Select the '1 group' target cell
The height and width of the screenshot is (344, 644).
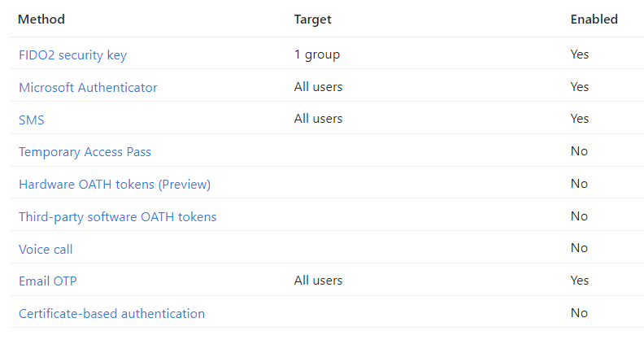[x=316, y=54]
